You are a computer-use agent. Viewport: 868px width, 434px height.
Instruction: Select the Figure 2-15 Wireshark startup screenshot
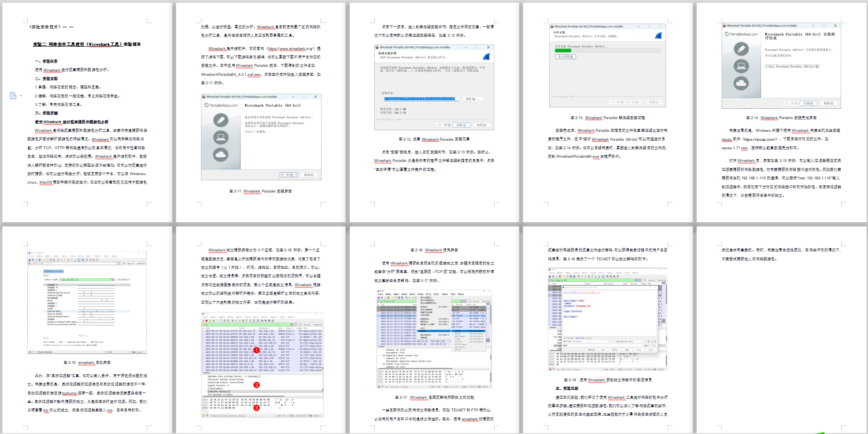[x=87, y=303]
